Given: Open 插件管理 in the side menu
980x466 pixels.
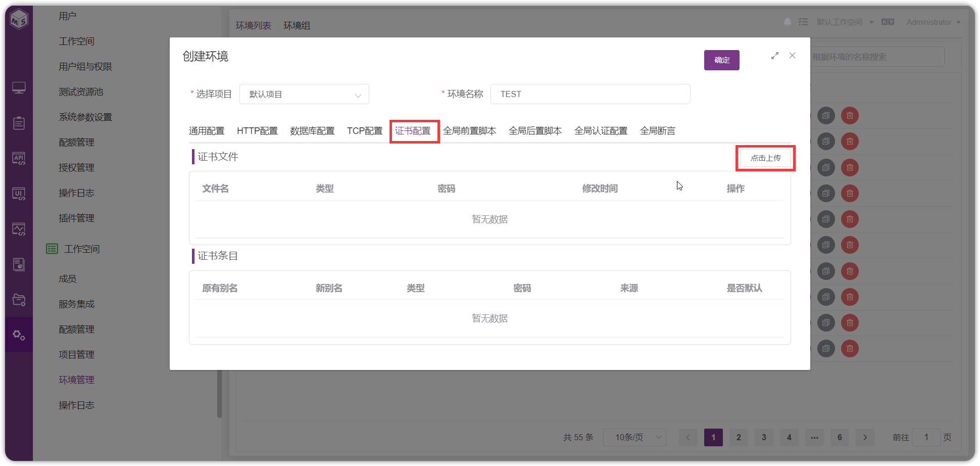Looking at the screenshot, I should click(x=77, y=218).
